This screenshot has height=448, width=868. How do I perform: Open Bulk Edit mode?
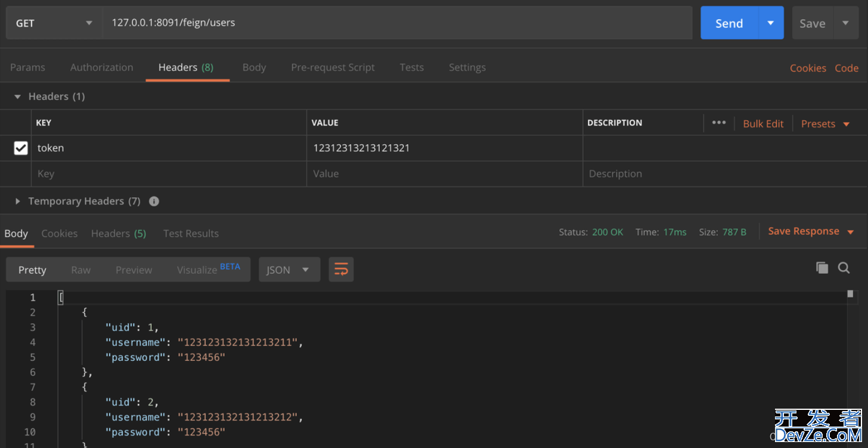pyautogui.click(x=763, y=124)
